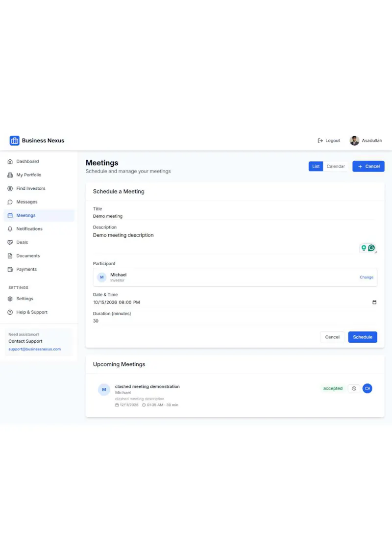Click the 12/11/2026 meeting date

[129, 405]
